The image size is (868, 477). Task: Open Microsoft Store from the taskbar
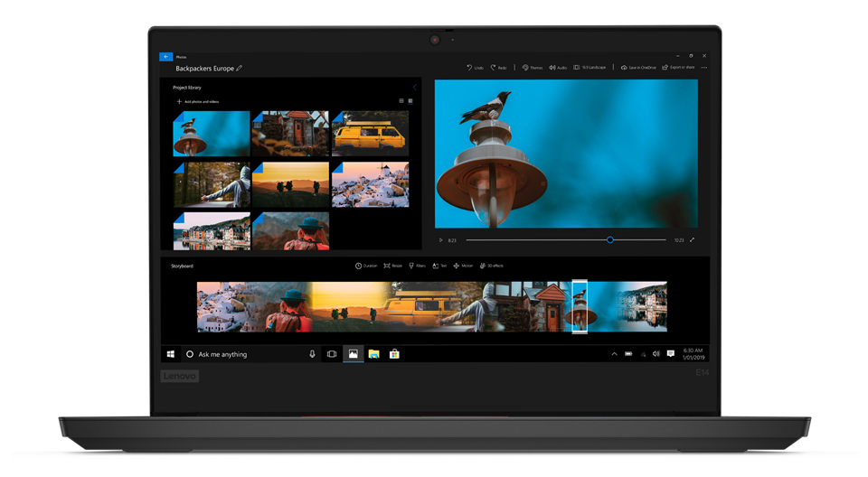click(x=394, y=354)
